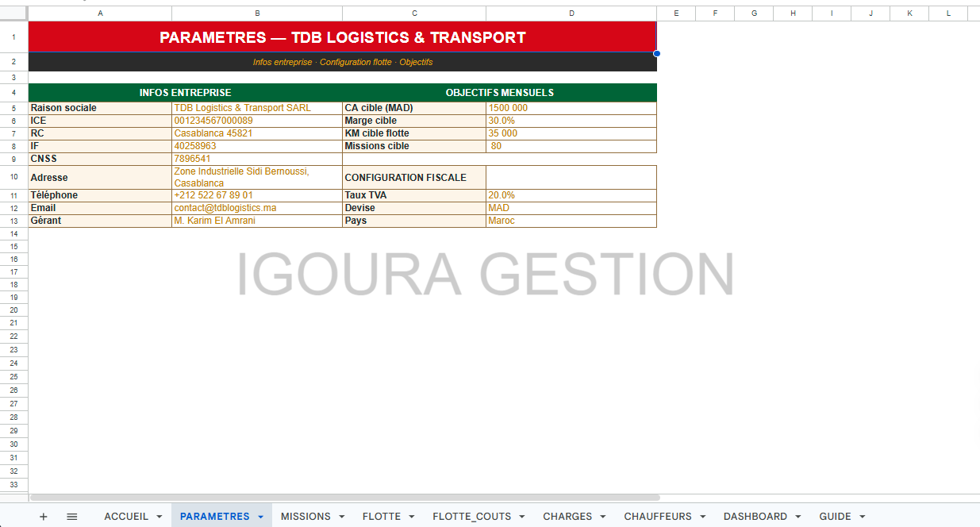Select column D header
The image size is (980, 527).
571,13
